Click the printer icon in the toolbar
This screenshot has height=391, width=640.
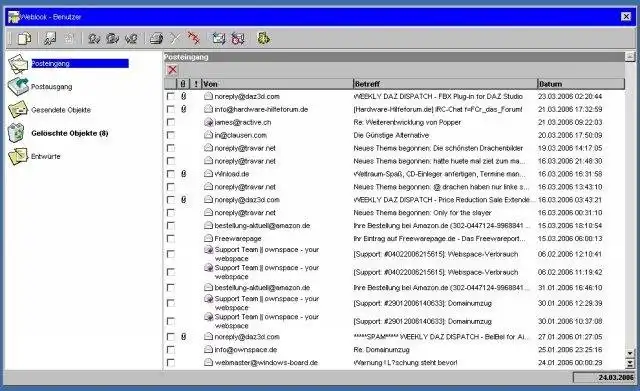(x=156, y=39)
